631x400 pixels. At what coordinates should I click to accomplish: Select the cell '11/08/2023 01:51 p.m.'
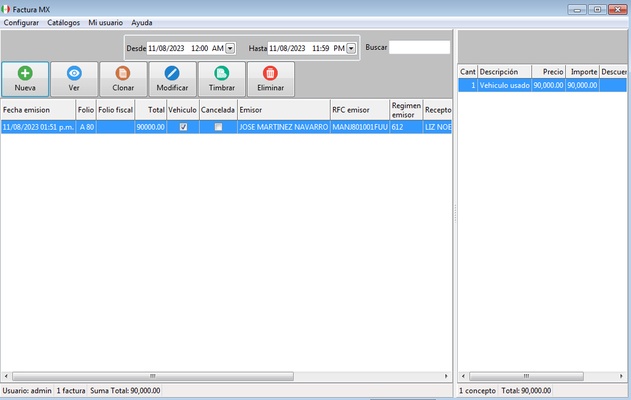[x=38, y=127]
